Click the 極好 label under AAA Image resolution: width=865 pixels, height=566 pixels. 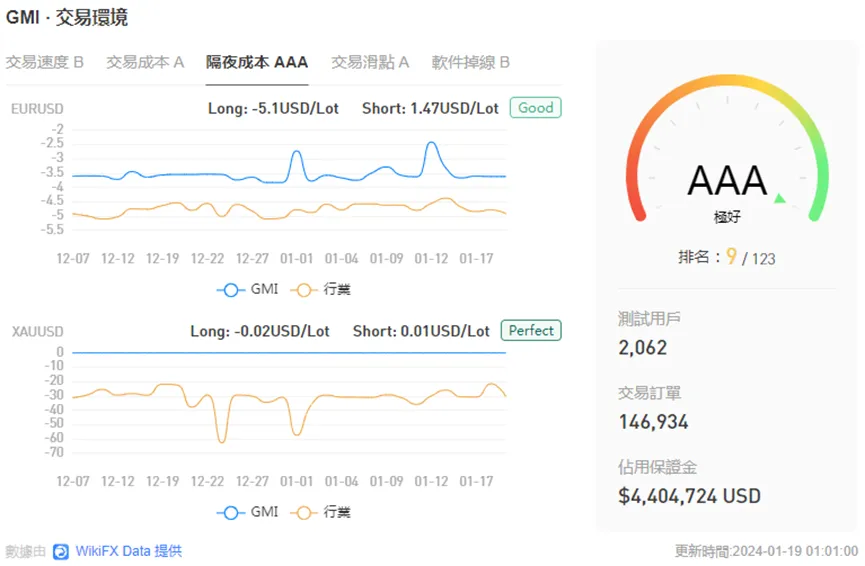click(x=727, y=217)
